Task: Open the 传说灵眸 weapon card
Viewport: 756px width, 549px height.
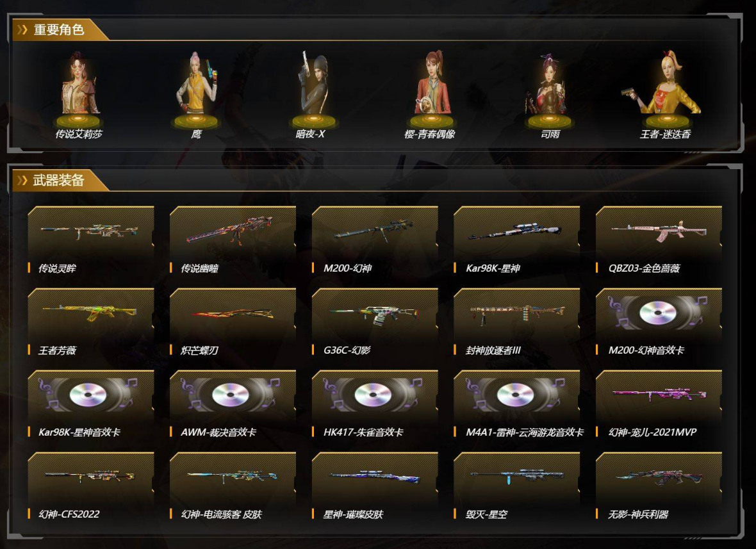Action: 90,241
